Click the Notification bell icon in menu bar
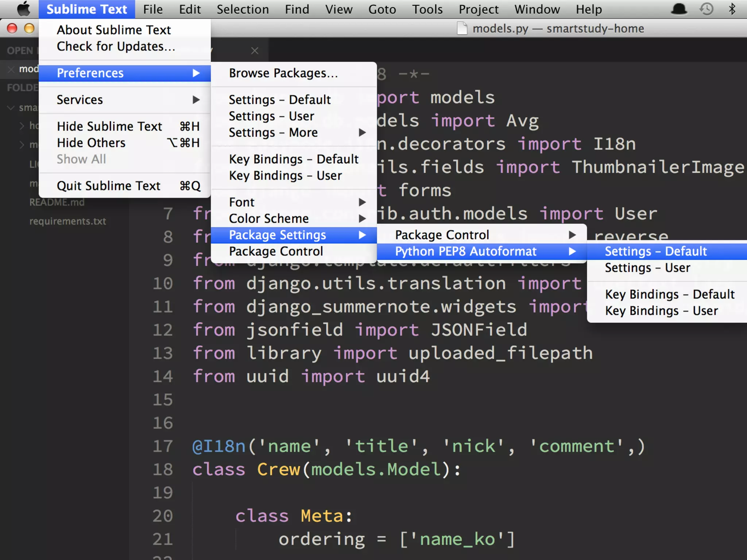This screenshot has height=560, width=747. pos(679,9)
